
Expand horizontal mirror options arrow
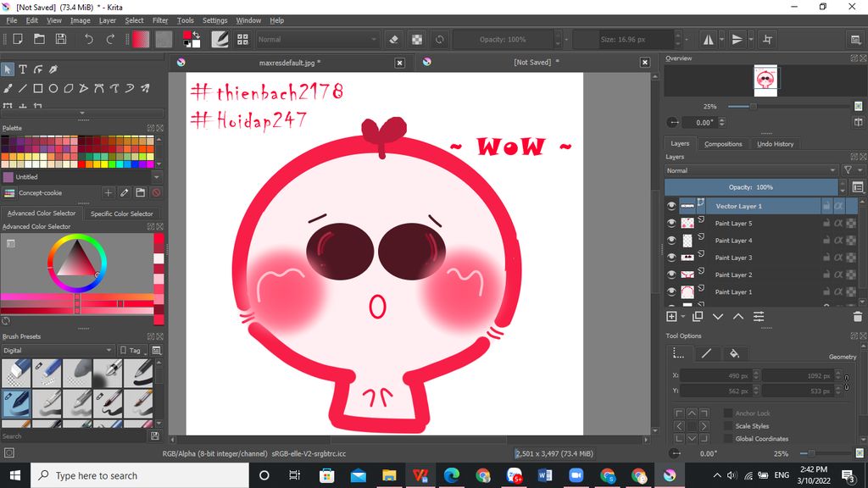722,39
